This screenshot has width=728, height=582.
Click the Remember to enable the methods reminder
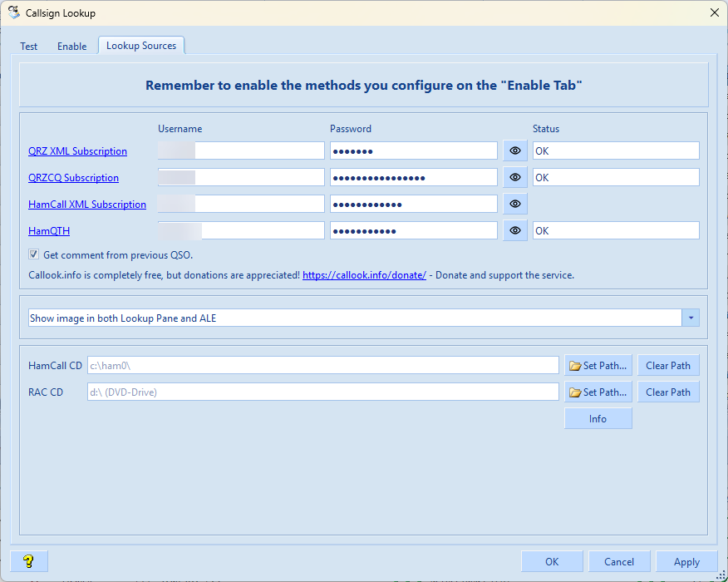pyautogui.click(x=363, y=86)
